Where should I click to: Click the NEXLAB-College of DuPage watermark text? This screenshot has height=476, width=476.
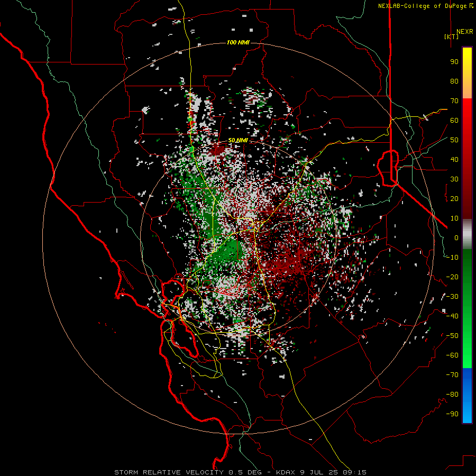pyautogui.click(x=425, y=6)
